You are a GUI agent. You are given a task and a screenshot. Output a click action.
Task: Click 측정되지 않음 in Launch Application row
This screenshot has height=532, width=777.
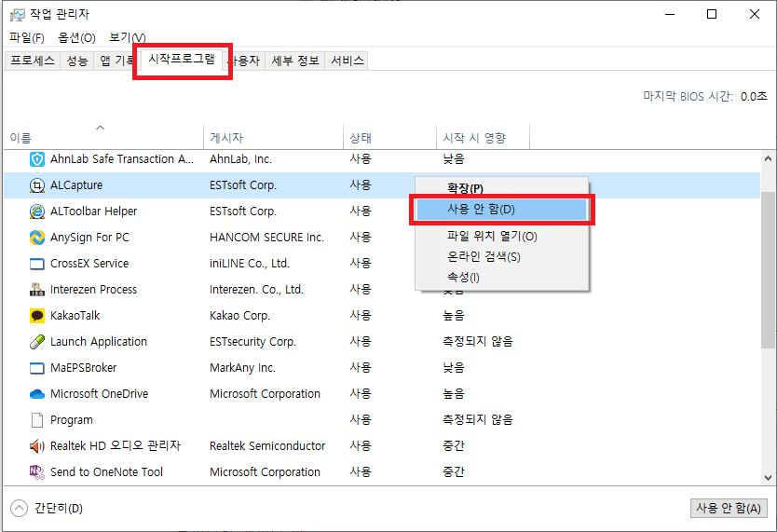pos(478,342)
